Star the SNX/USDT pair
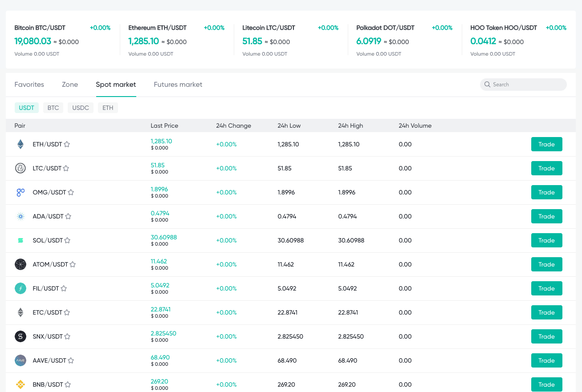 tap(68, 336)
